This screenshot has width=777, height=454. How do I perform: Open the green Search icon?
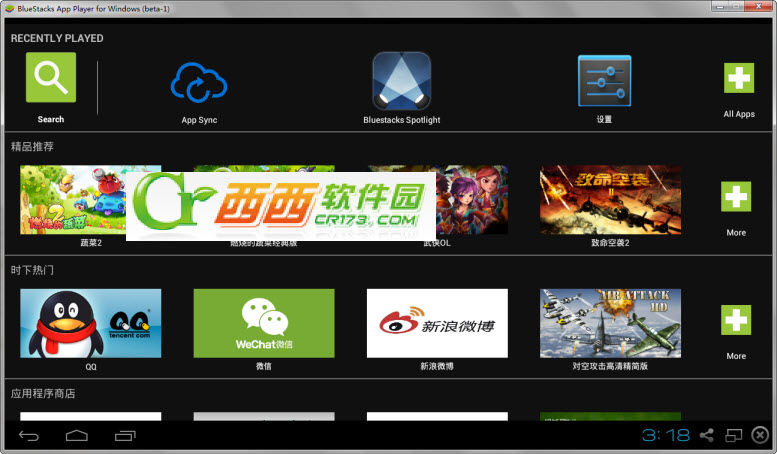tap(51, 77)
